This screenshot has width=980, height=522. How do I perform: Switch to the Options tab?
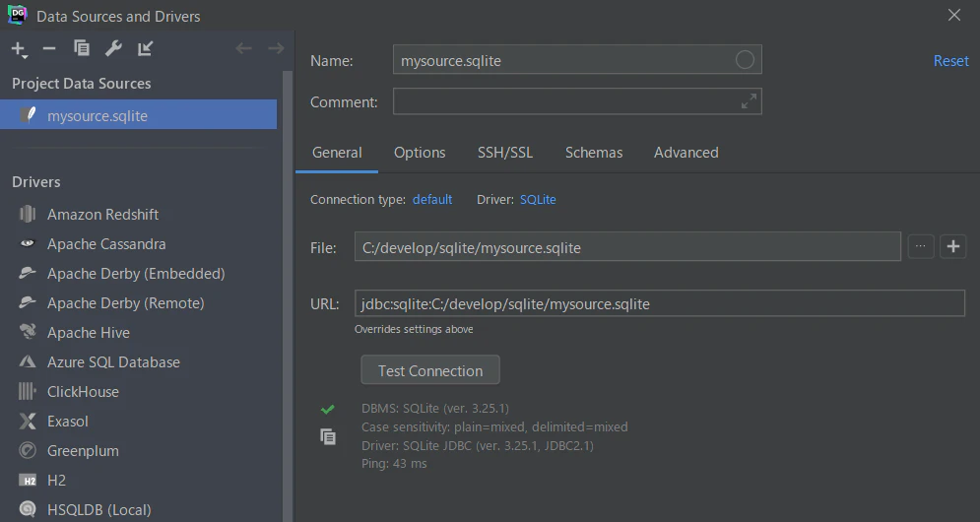point(420,153)
